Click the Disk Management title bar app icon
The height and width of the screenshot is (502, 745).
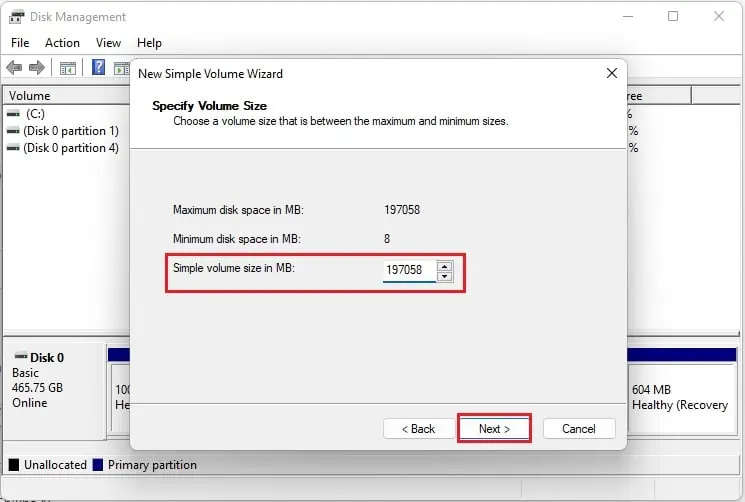[x=17, y=17]
